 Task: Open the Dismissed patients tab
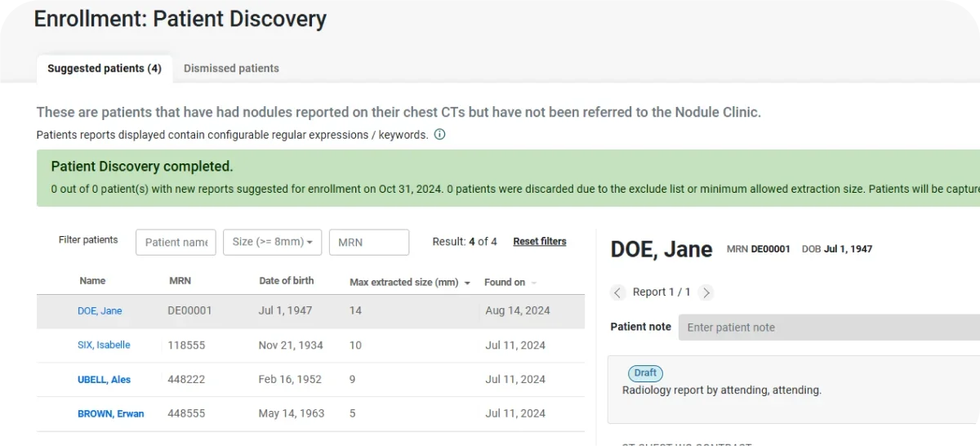[x=231, y=69]
